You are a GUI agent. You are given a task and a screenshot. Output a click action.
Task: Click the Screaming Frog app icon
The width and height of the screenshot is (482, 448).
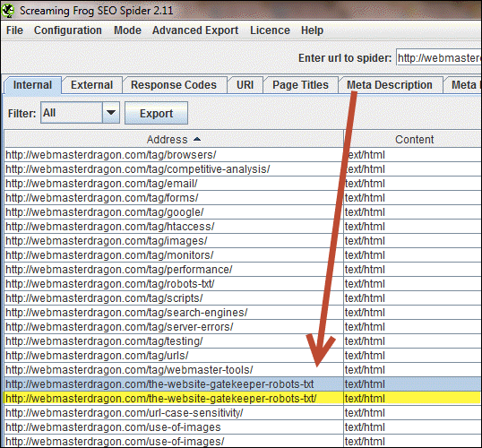(7, 10)
